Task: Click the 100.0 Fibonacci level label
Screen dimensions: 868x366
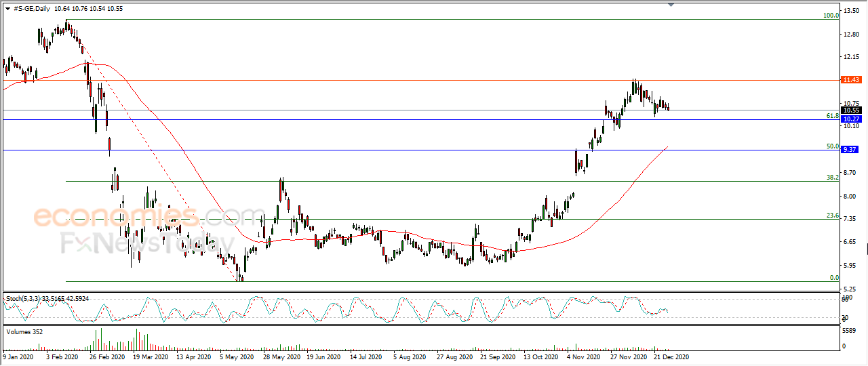Action: (831, 15)
